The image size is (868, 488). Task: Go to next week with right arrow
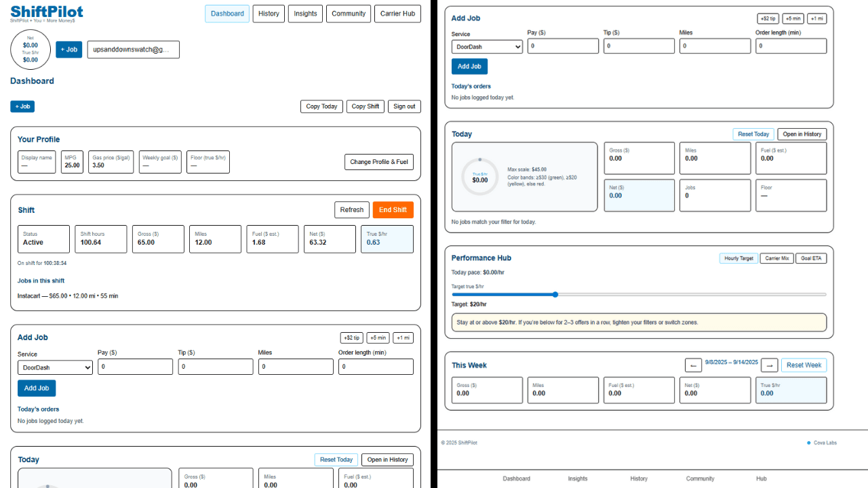coord(769,365)
